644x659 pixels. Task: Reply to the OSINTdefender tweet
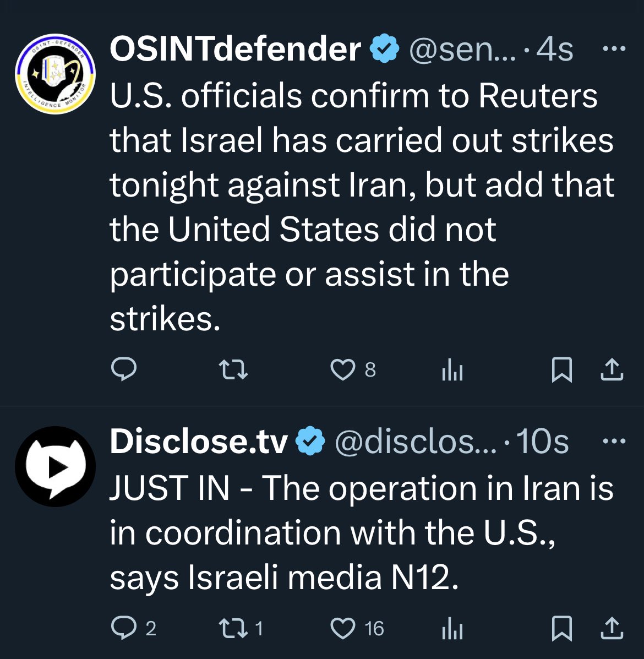(x=123, y=369)
